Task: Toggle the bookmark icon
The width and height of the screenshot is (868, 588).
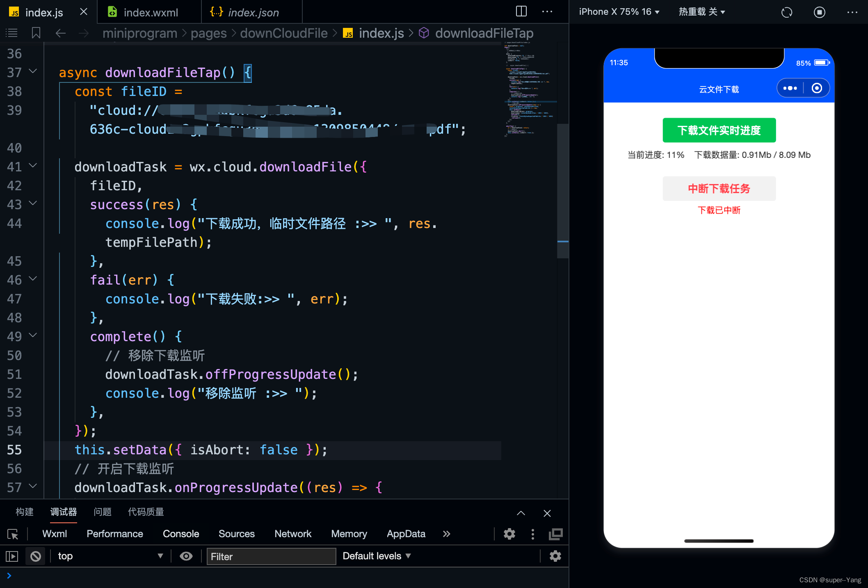Action: pyautogui.click(x=36, y=33)
